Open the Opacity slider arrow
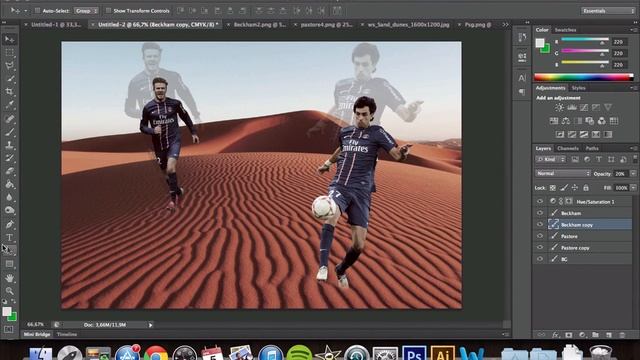 [633, 173]
